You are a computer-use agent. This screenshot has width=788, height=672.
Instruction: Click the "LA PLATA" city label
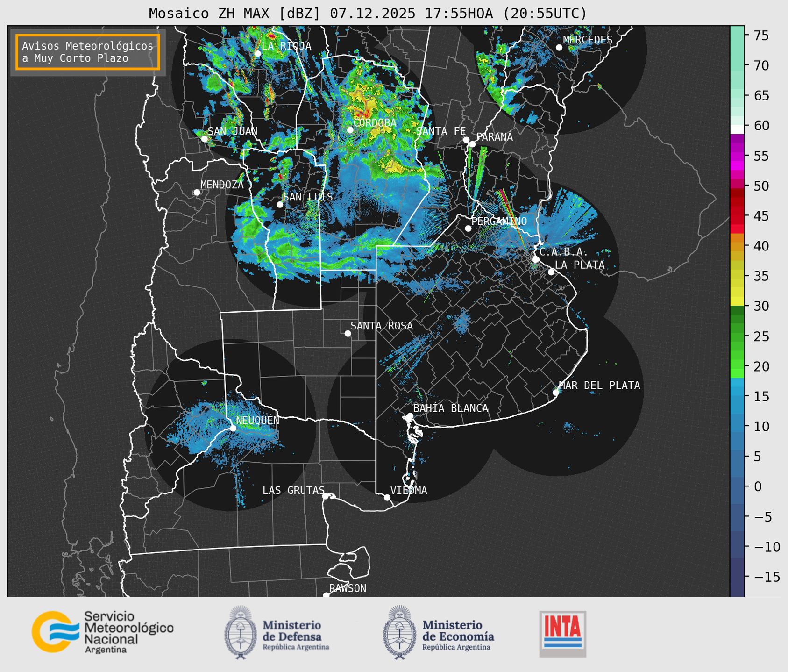point(580,265)
